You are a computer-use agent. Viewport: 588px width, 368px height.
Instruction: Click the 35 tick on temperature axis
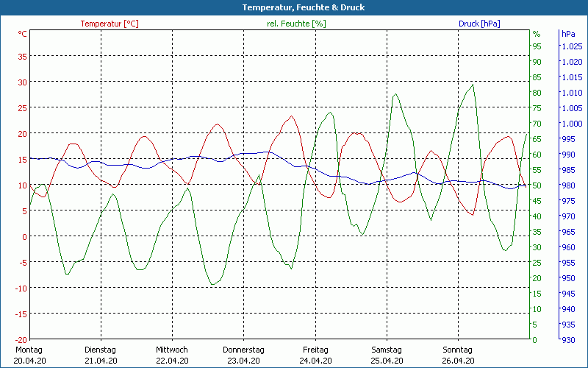click(21, 56)
